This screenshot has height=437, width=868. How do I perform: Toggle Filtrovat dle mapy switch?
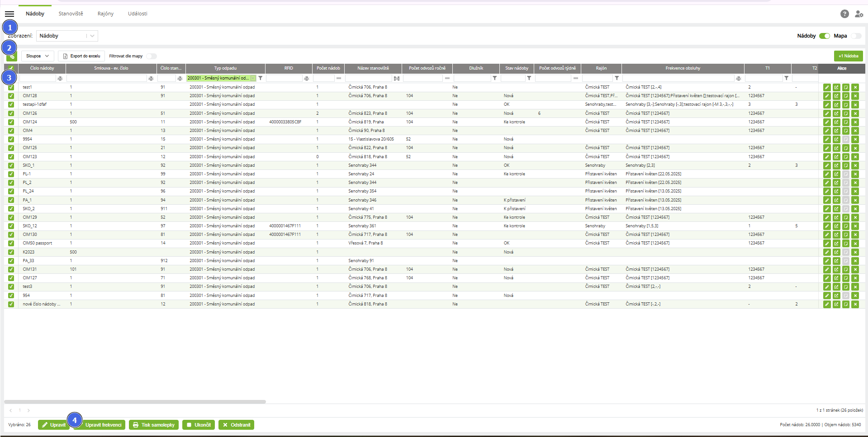152,56
